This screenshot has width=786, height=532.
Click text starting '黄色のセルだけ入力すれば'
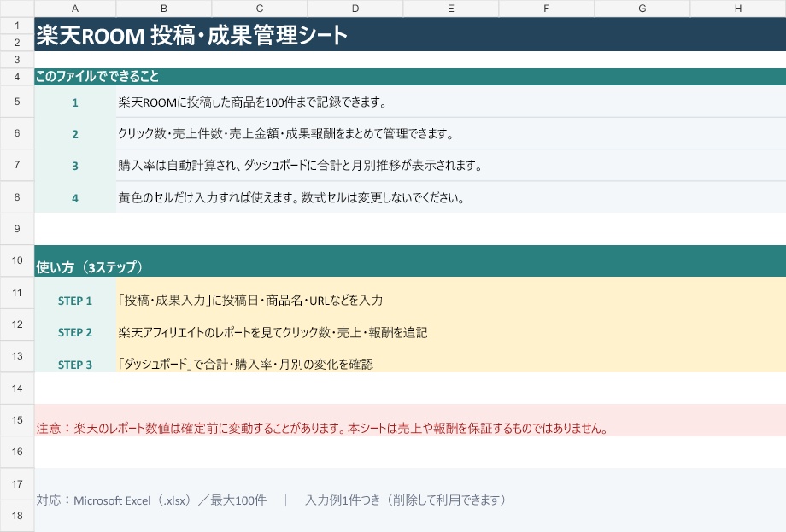click(291, 197)
